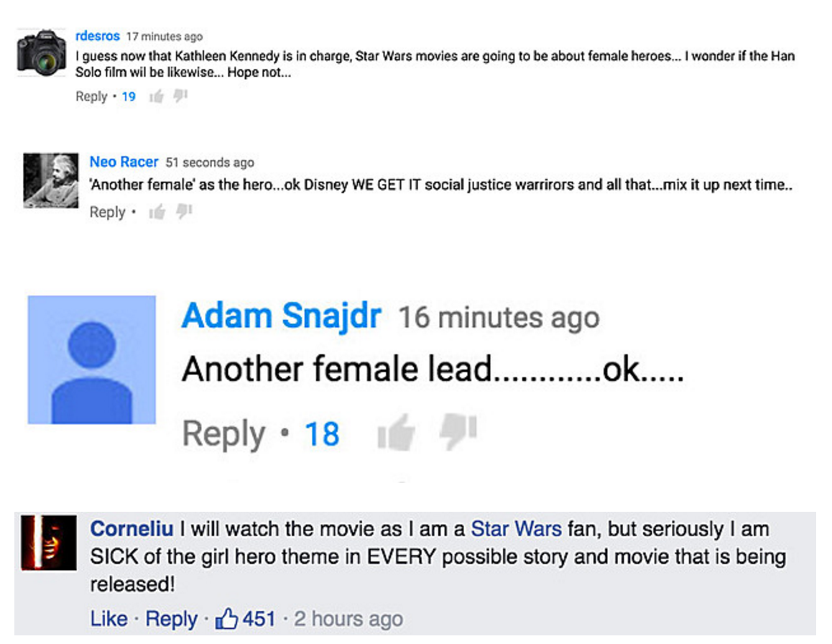Click thumbs up on rdesros comment

coord(156,96)
